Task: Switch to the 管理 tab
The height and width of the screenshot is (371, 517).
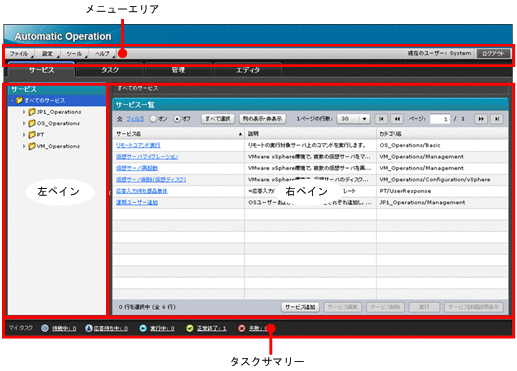Action: tap(178, 70)
